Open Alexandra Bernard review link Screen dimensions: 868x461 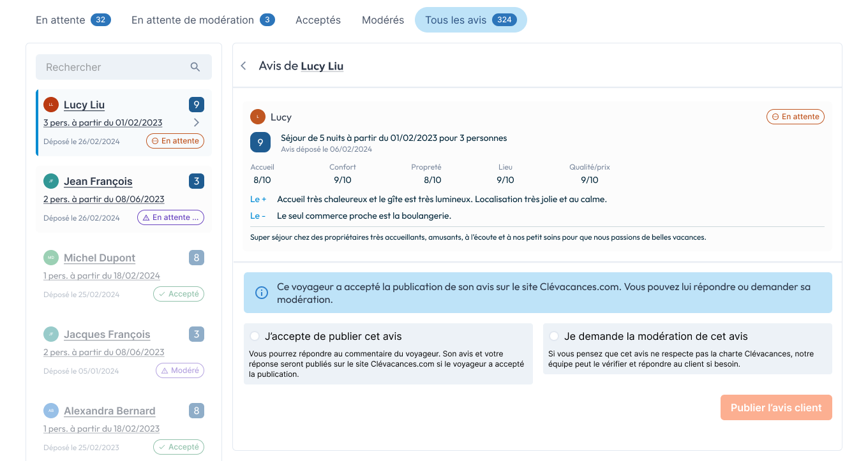pyautogui.click(x=110, y=411)
